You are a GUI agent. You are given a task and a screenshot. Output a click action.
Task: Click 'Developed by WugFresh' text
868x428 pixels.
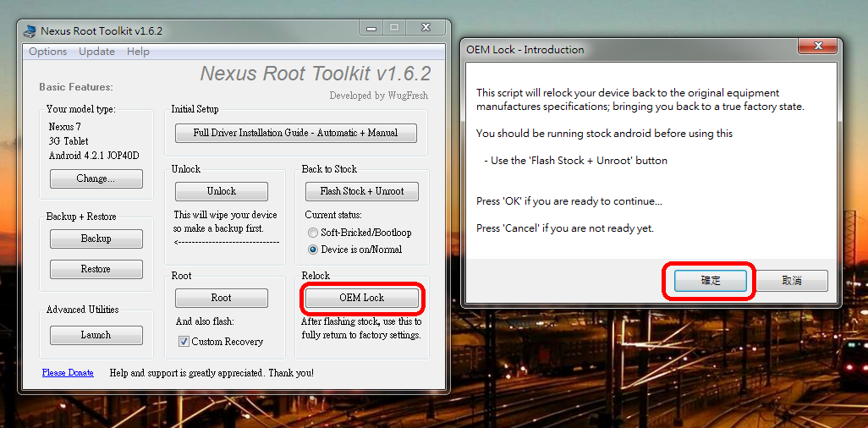point(379,96)
